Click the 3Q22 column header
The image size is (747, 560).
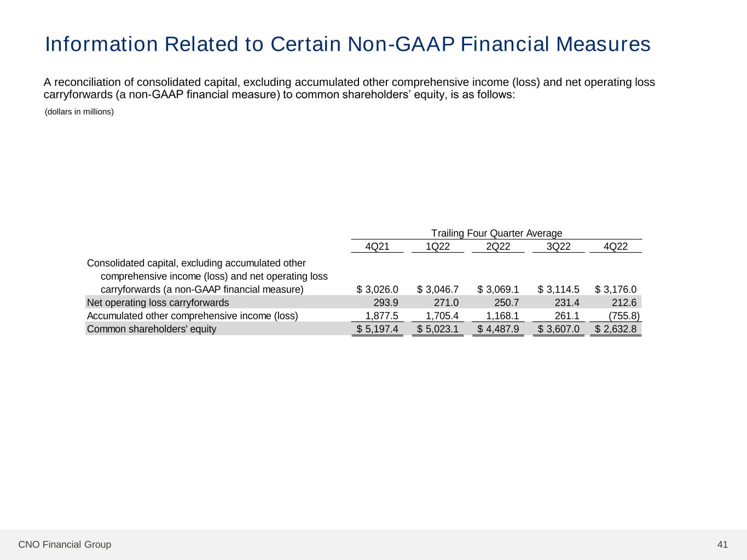tap(558, 247)
